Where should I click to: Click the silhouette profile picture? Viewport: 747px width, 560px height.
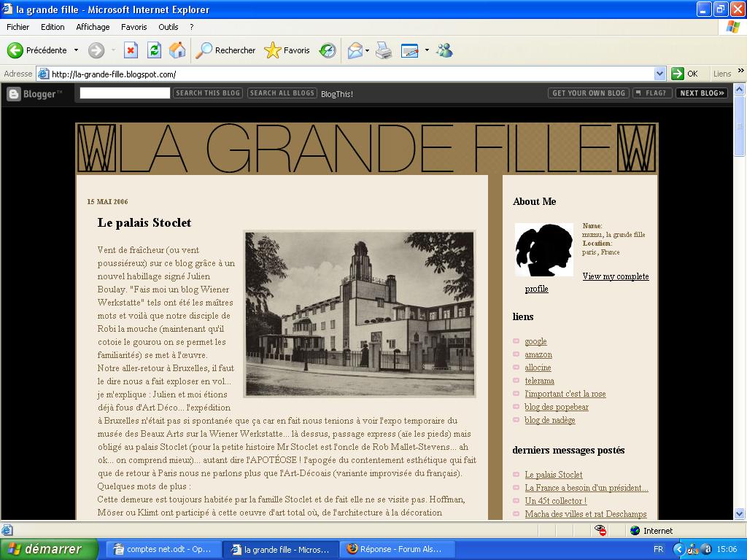[544, 249]
